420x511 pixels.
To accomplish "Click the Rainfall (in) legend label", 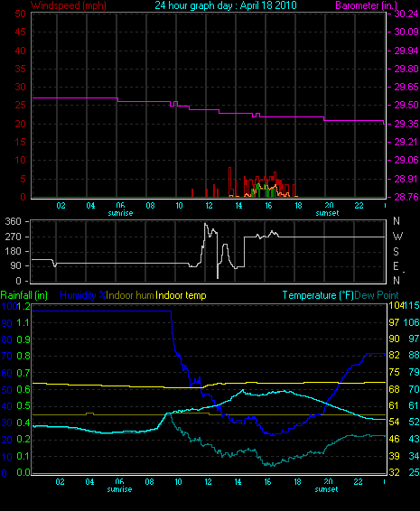I will point(24,295).
